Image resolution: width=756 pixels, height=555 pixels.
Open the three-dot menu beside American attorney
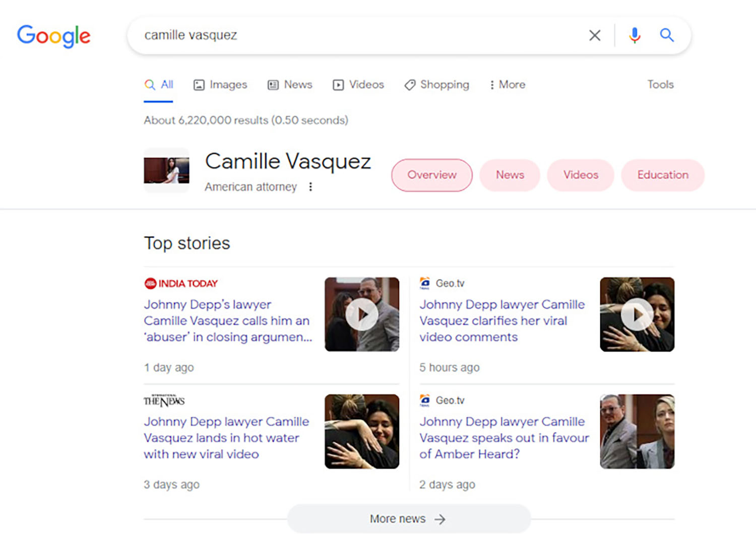[x=310, y=187]
